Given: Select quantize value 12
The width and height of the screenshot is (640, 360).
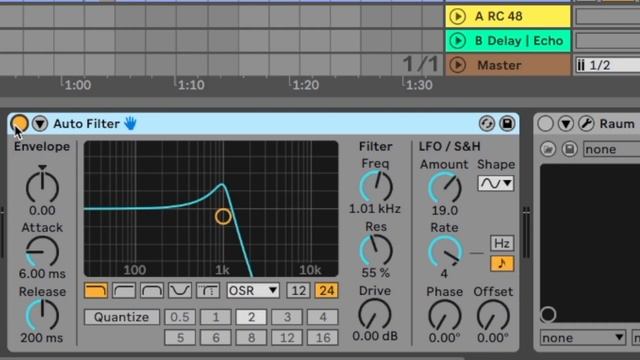Looking at the screenshot, I should (x=287, y=338).
